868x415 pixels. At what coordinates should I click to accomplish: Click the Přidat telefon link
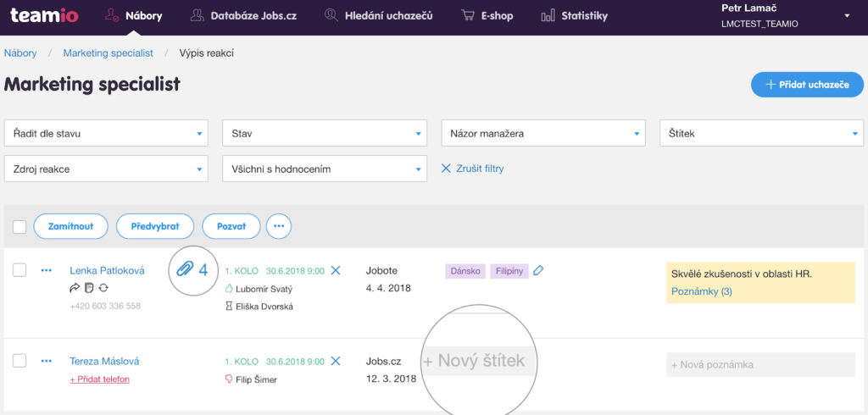(x=100, y=379)
